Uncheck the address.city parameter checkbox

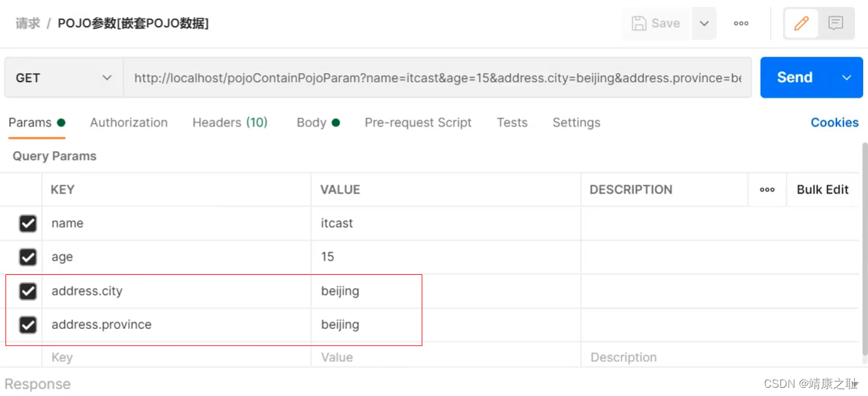tap(27, 291)
